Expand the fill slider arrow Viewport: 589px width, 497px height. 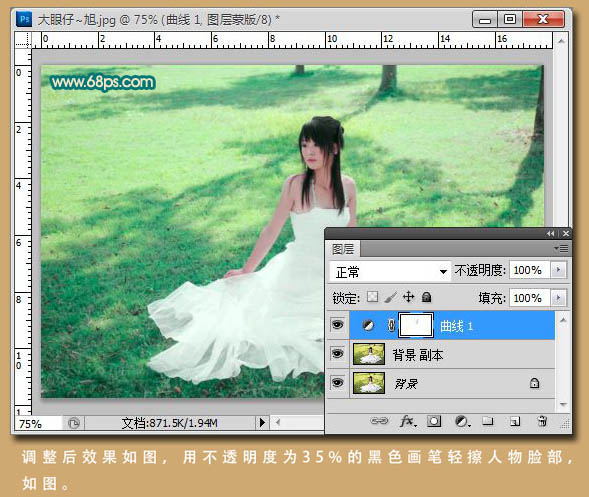558,298
